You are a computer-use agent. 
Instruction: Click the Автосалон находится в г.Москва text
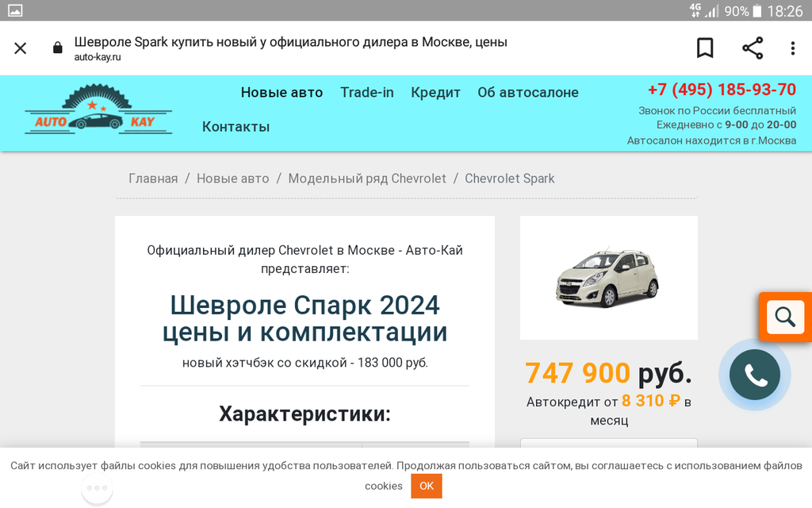711,140
